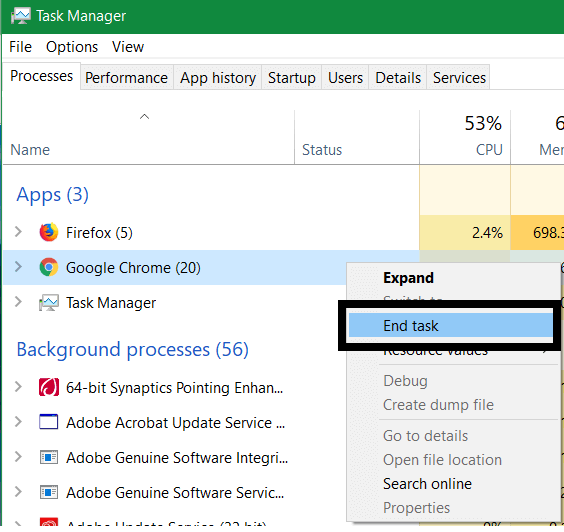Click the Adobe Genuine Software Integrity icon

coord(49,457)
